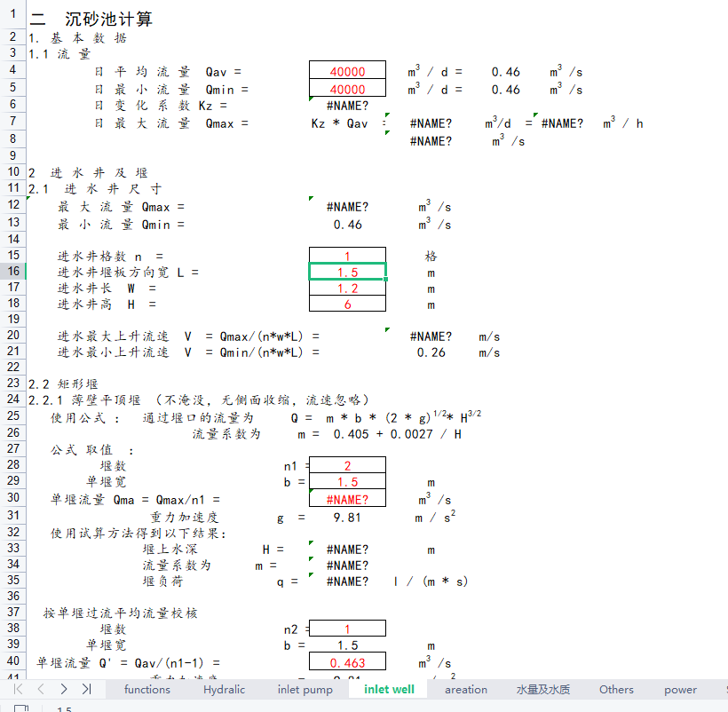Select weir count n1 cell value 2
Image resolution: width=728 pixels, height=712 pixels.
[347, 465]
